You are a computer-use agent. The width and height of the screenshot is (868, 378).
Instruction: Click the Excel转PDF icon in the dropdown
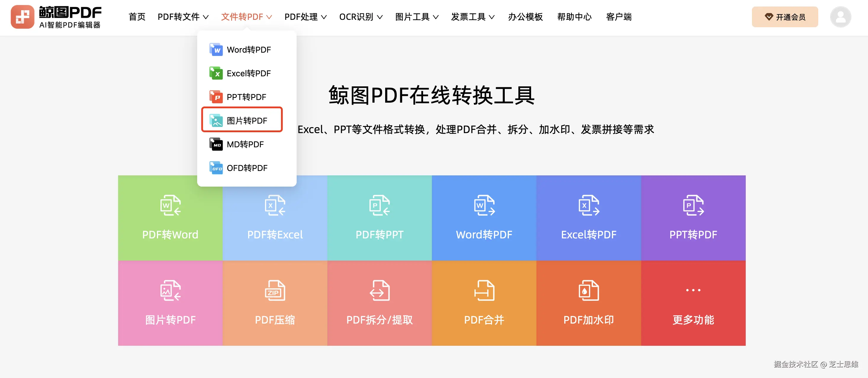point(216,73)
